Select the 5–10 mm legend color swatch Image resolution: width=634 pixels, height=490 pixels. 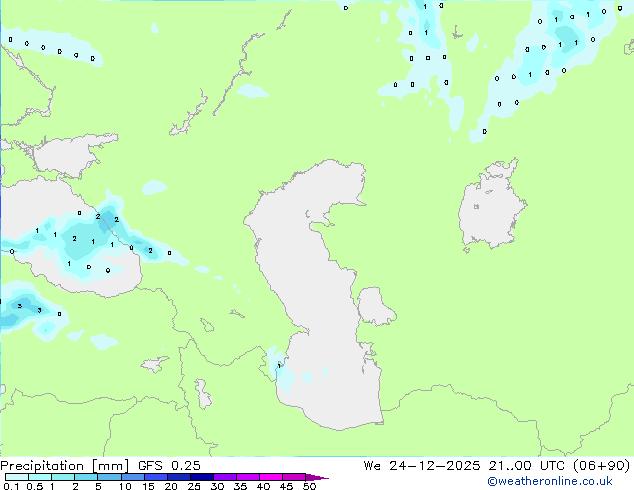(110, 477)
